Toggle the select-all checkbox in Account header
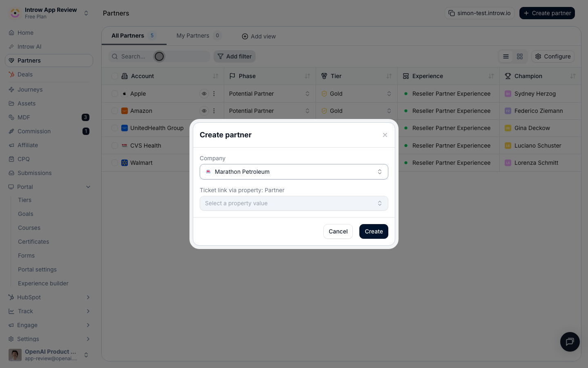588x368 pixels. (x=115, y=76)
